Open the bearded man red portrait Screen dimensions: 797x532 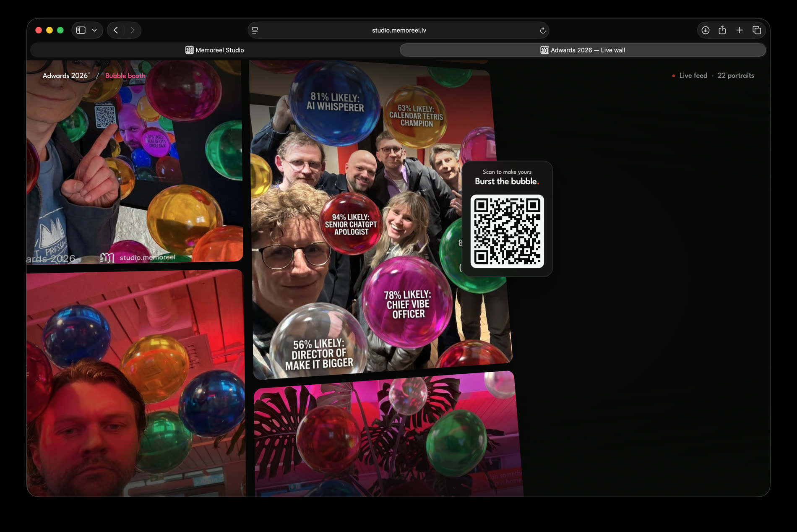[x=136, y=384]
